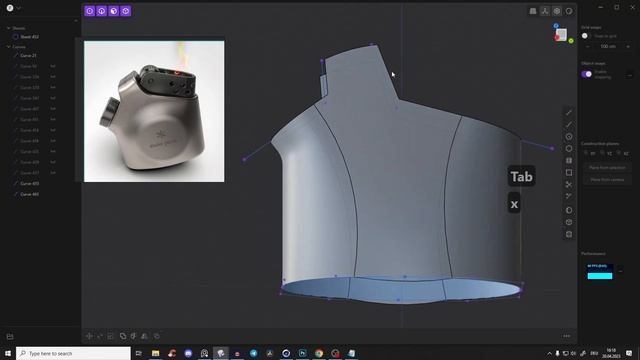Select the Trim scissors tool icon
640x360 pixels.
click(569, 184)
